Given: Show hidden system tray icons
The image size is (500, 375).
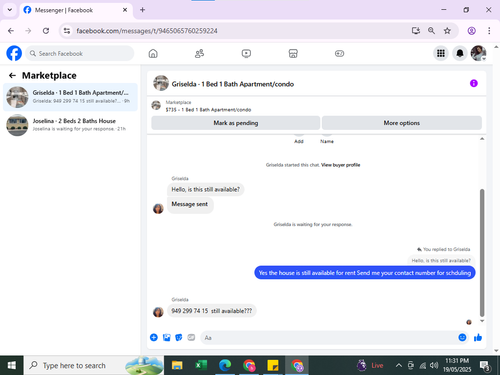Looking at the screenshot, I should click(399, 366).
